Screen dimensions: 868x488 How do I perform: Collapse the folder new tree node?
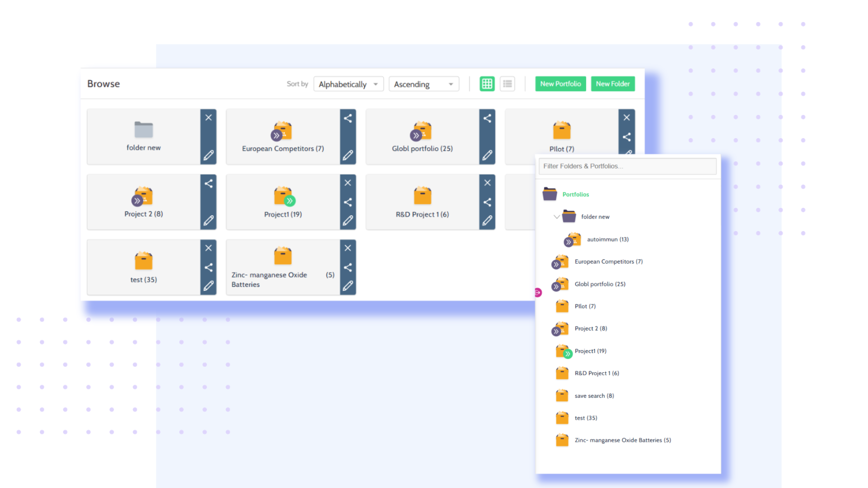pos(557,217)
